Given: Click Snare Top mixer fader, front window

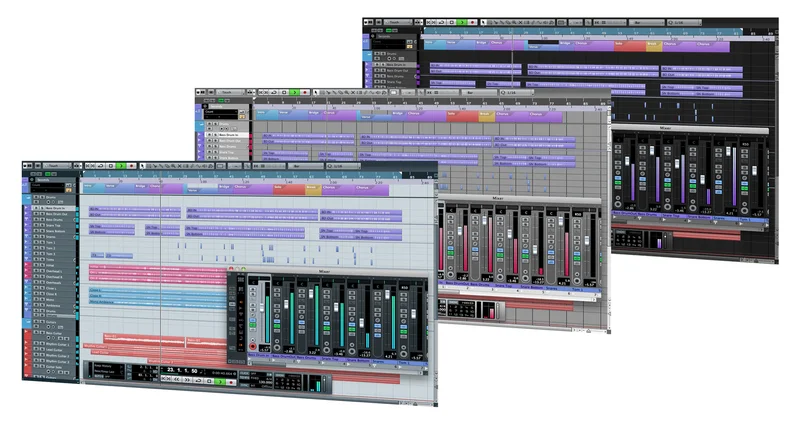Looking at the screenshot, I should [336, 307].
